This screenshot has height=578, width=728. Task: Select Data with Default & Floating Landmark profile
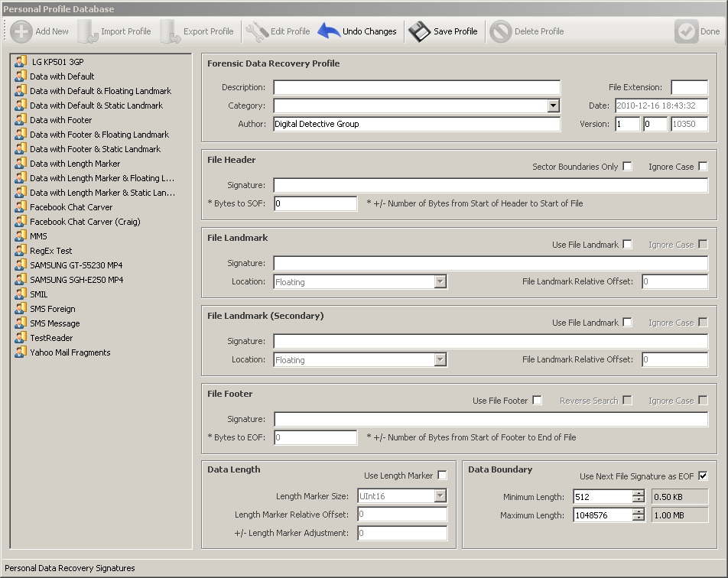(100, 91)
